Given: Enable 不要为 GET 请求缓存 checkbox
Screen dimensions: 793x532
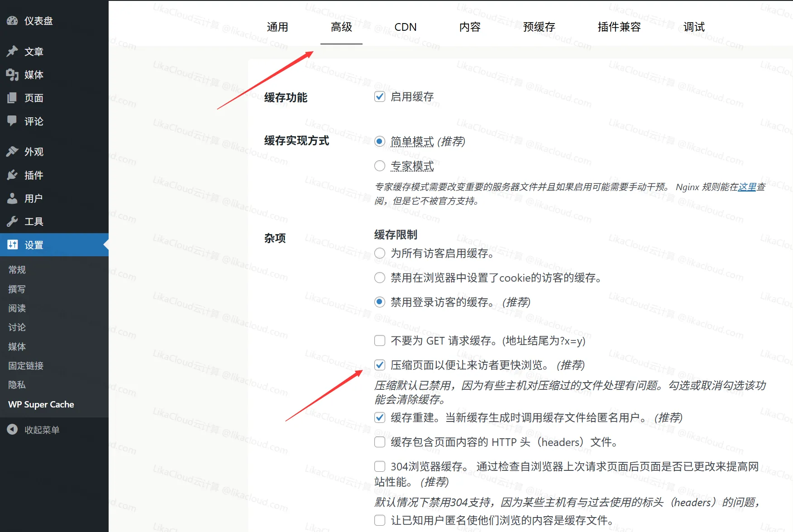Looking at the screenshot, I should pyautogui.click(x=379, y=340).
